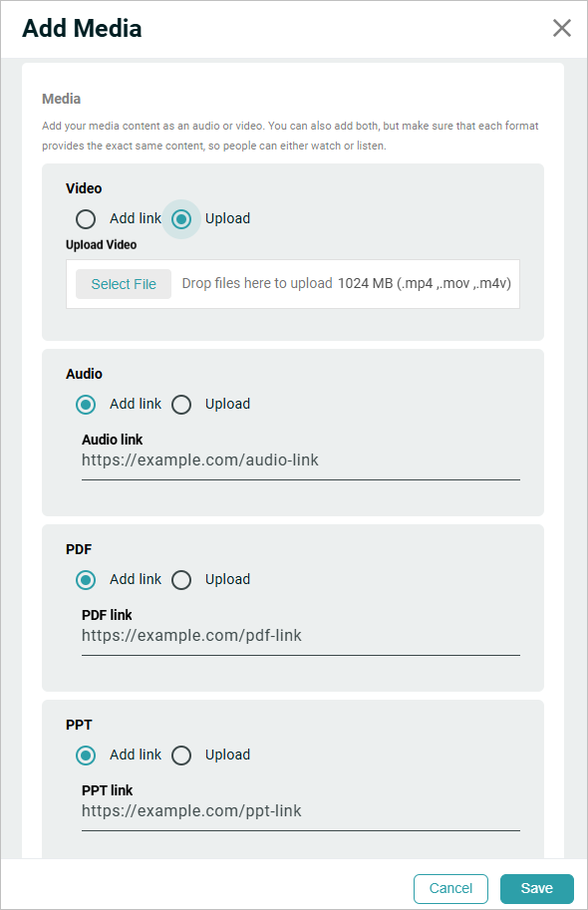Image resolution: width=588 pixels, height=910 pixels.
Task: Select Add link radio under PPT
Action: 86,756
